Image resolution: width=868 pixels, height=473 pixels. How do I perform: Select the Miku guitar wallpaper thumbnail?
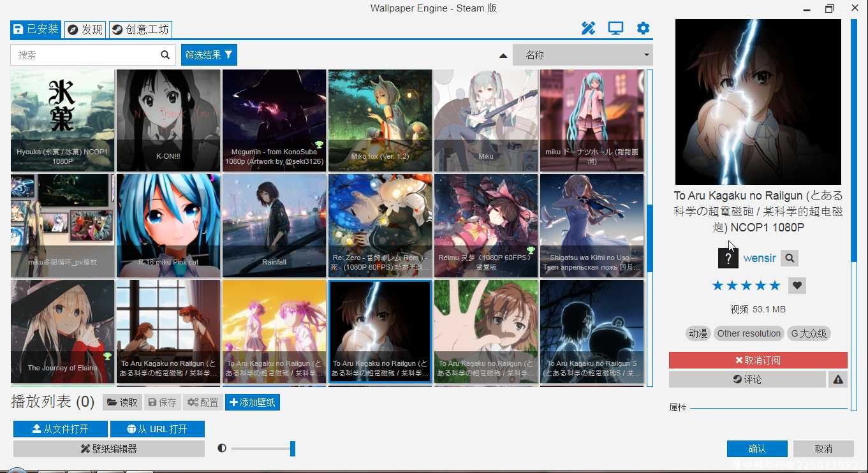[486, 120]
